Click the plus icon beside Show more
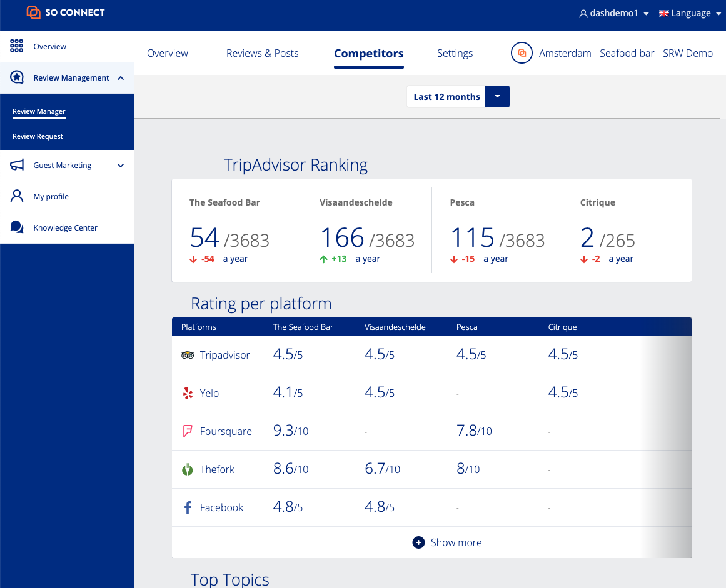The height and width of the screenshot is (588, 726). [x=418, y=542]
